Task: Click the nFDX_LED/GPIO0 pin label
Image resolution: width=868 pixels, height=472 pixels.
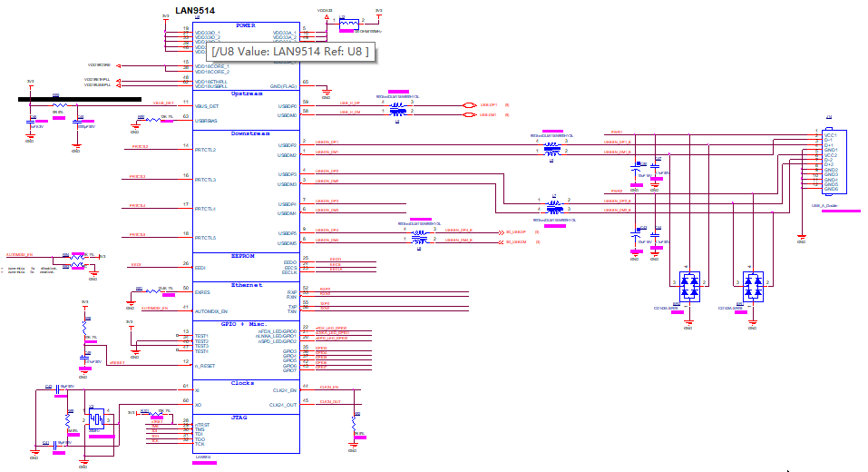Action: (x=278, y=331)
